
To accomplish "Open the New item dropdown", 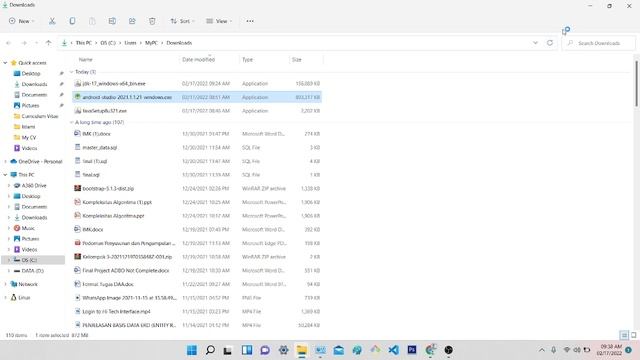I will (x=22, y=21).
